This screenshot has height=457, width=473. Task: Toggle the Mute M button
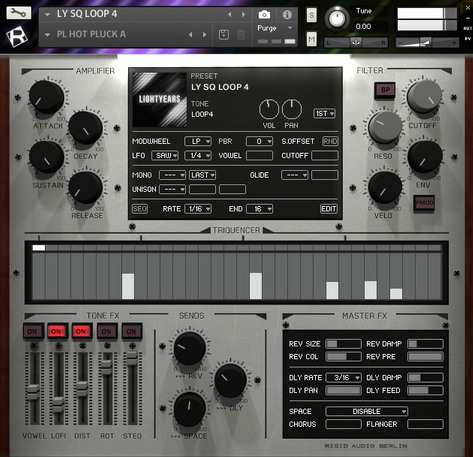(x=311, y=40)
